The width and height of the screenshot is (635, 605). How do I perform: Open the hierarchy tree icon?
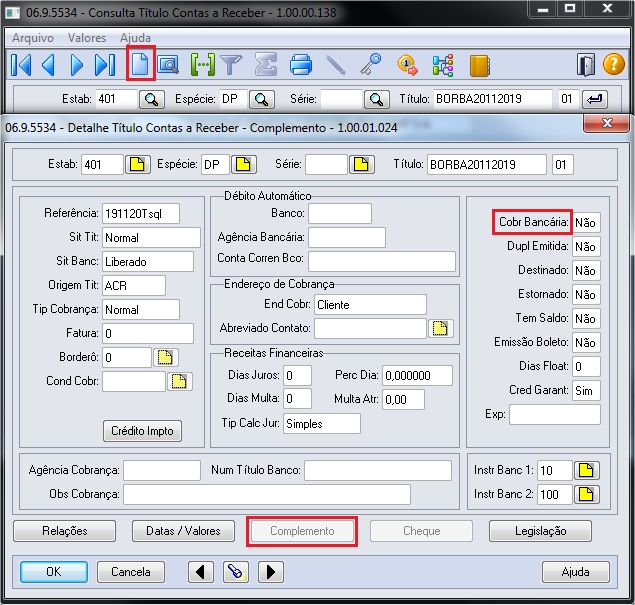(x=443, y=66)
